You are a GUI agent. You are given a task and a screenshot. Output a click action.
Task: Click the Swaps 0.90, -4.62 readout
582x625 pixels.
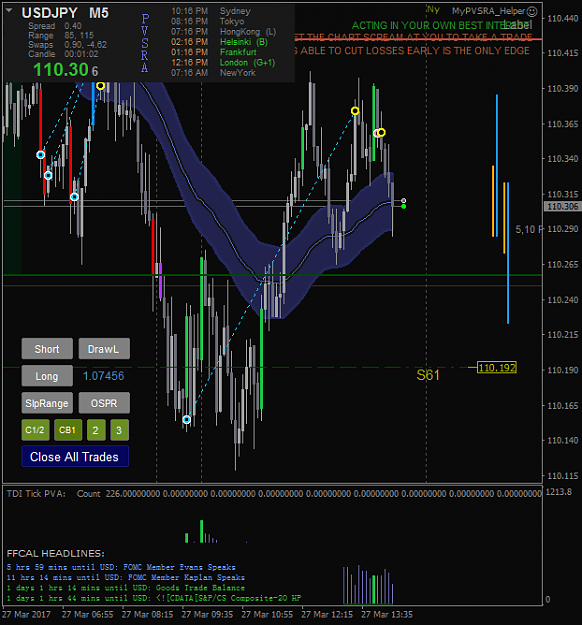click(67, 45)
